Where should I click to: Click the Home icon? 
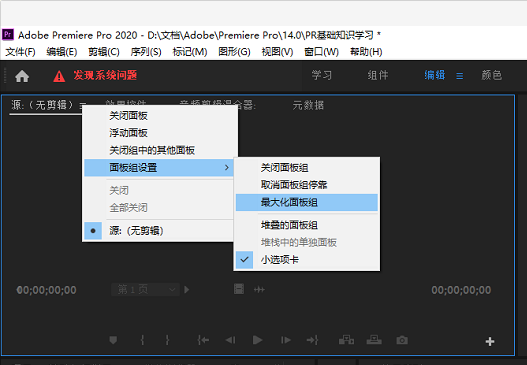[22, 76]
